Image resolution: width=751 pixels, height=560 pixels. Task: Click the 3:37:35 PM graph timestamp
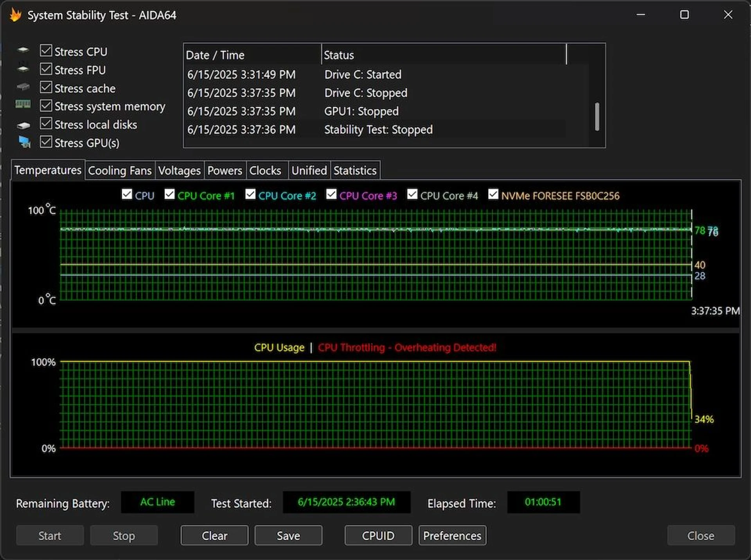click(x=715, y=311)
